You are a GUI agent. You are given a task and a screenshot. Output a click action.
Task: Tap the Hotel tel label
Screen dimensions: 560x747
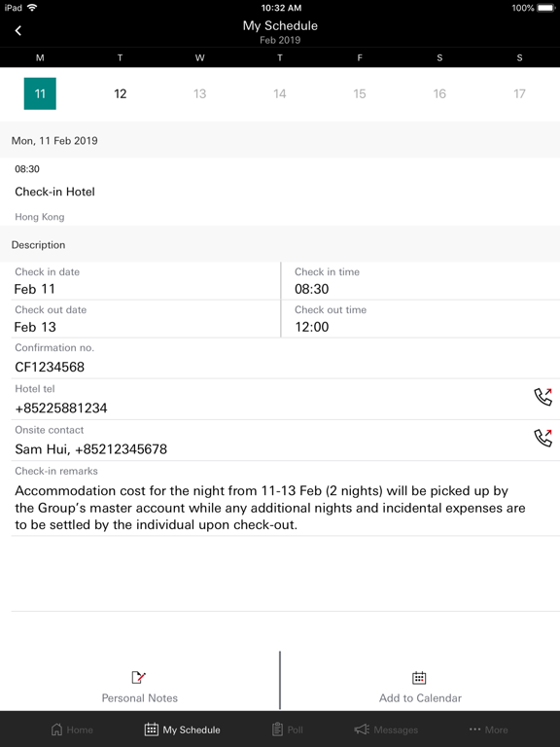pos(35,389)
